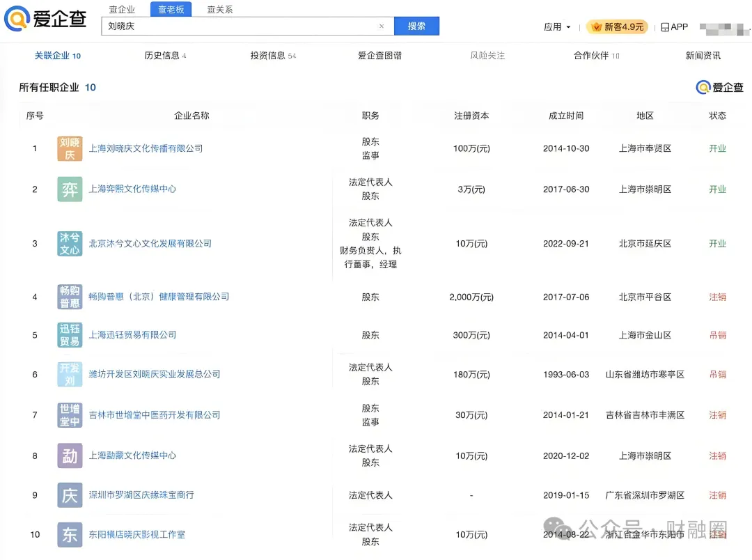The image size is (752, 560).
Task: Click the 地区 column header
Action: (x=645, y=116)
